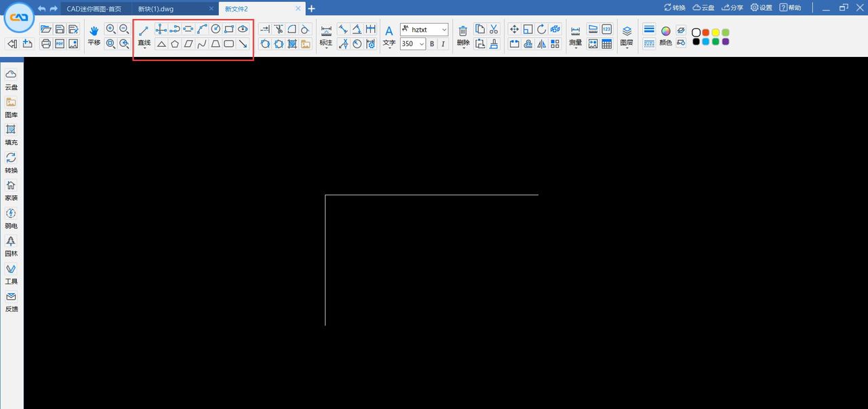Screen dimensions: 868x409
Task: Add a new tab with plus button
Action: 311,8
